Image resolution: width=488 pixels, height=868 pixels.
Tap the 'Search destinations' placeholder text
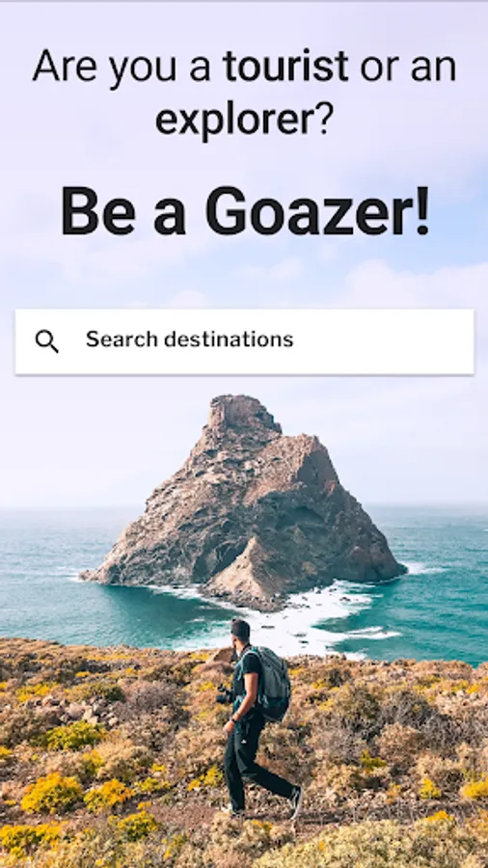tap(189, 339)
